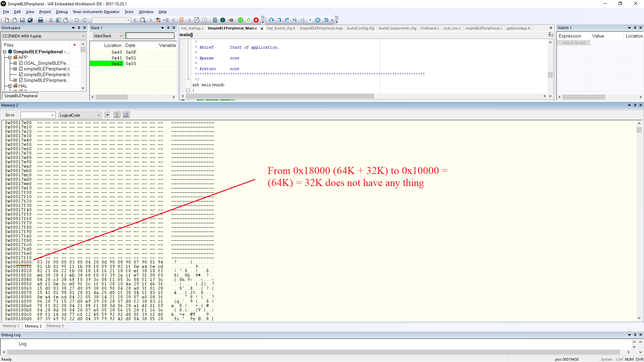Click the Memory 2 vertical scrollbar thumb
644x362 pixels.
[x=639, y=130]
